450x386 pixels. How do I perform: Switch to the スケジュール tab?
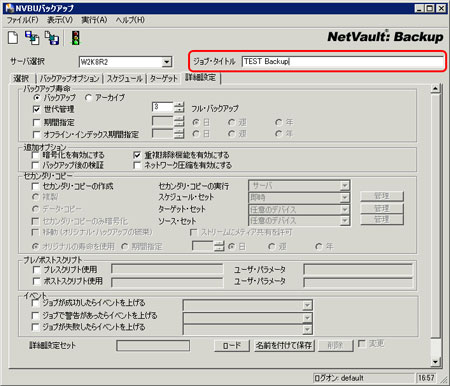(125, 79)
